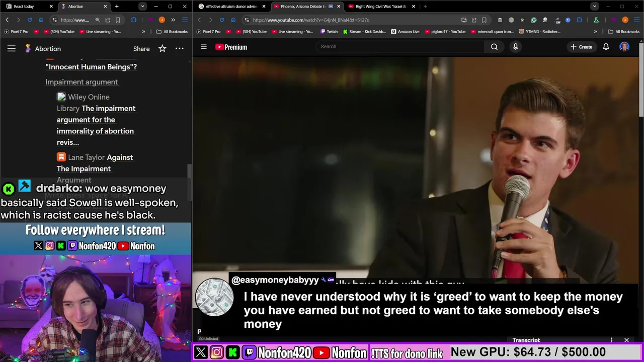644x362 pixels.
Task: Toggle the extension icon labeled Off
Action: [x=557, y=20]
